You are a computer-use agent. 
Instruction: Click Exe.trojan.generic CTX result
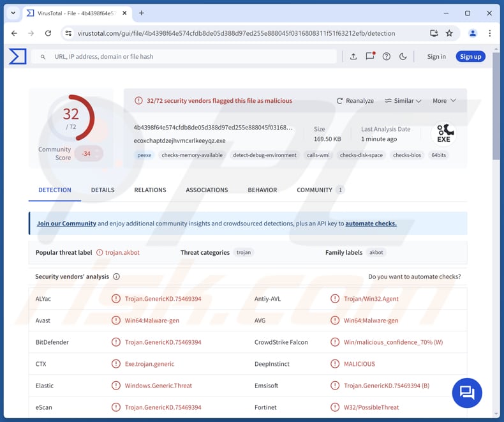click(149, 364)
